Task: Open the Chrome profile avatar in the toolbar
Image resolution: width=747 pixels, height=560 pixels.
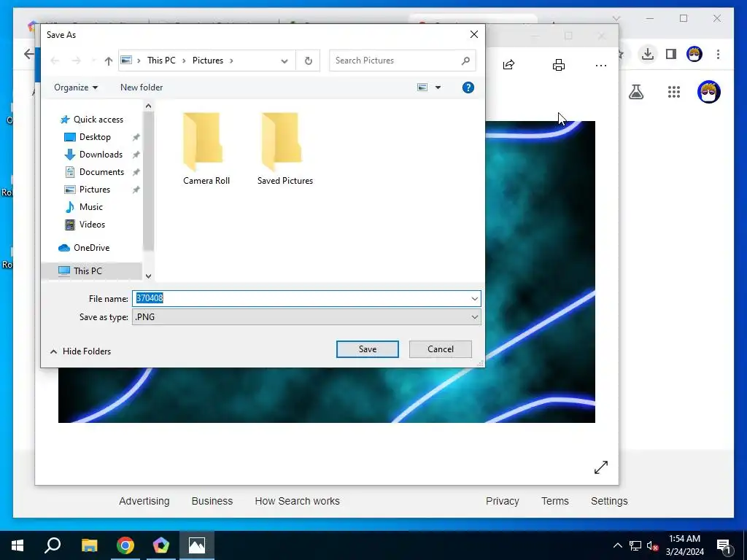Action: pos(694,54)
